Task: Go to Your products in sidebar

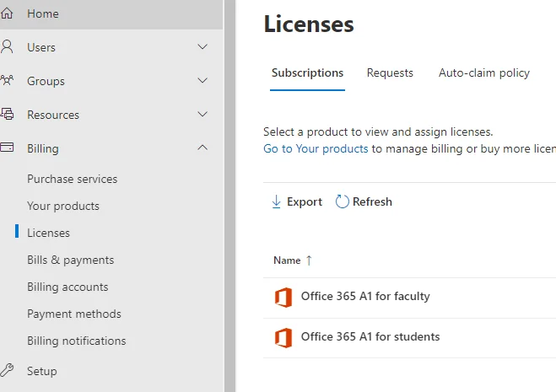Action: click(x=63, y=206)
